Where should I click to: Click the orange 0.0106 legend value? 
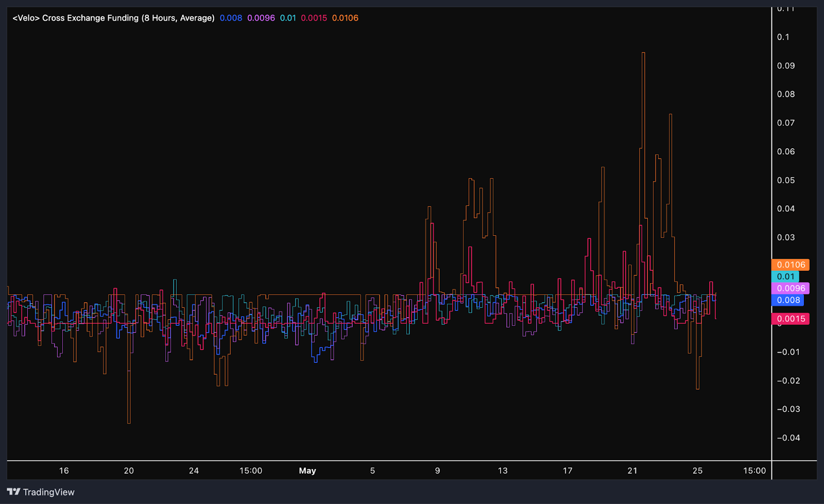pos(345,18)
